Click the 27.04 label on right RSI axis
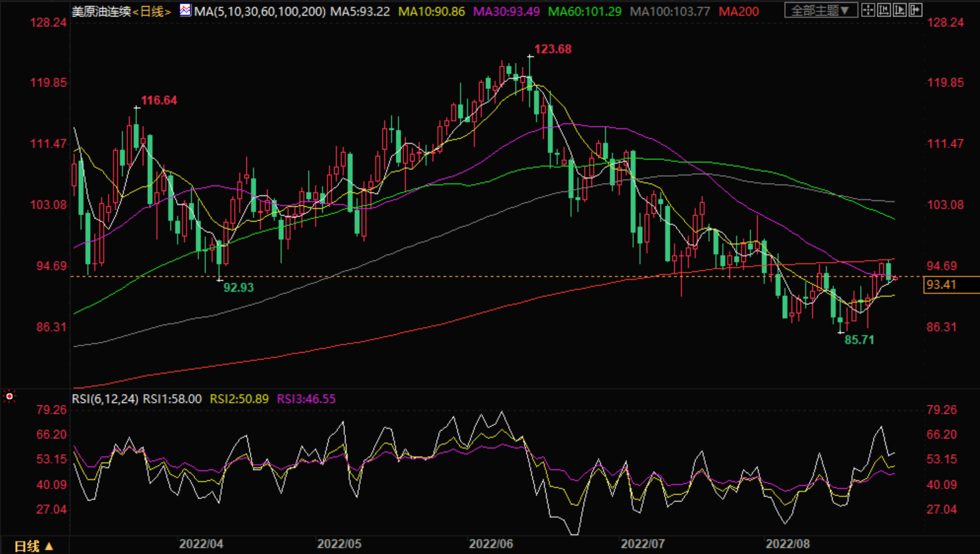Screen dimensions: 980x554 [x=942, y=510]
